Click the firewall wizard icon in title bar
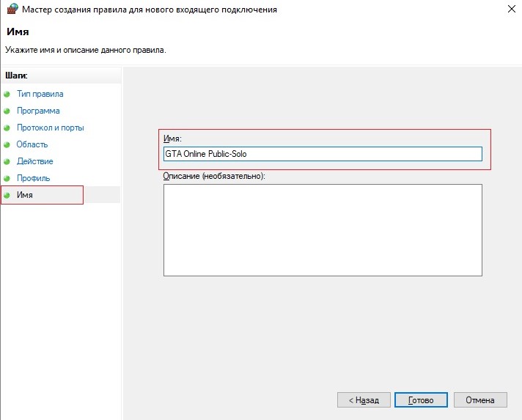The image size is (522, 420). point(12,9)
